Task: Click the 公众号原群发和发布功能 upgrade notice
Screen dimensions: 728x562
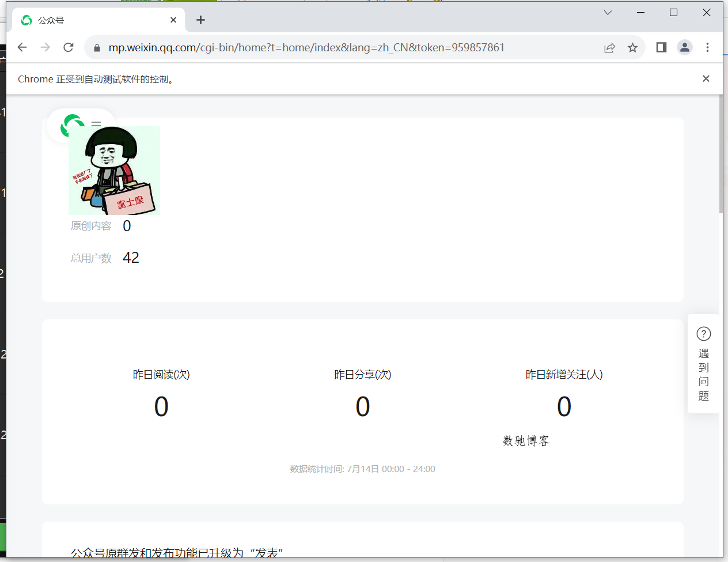Action: point(177,552)
